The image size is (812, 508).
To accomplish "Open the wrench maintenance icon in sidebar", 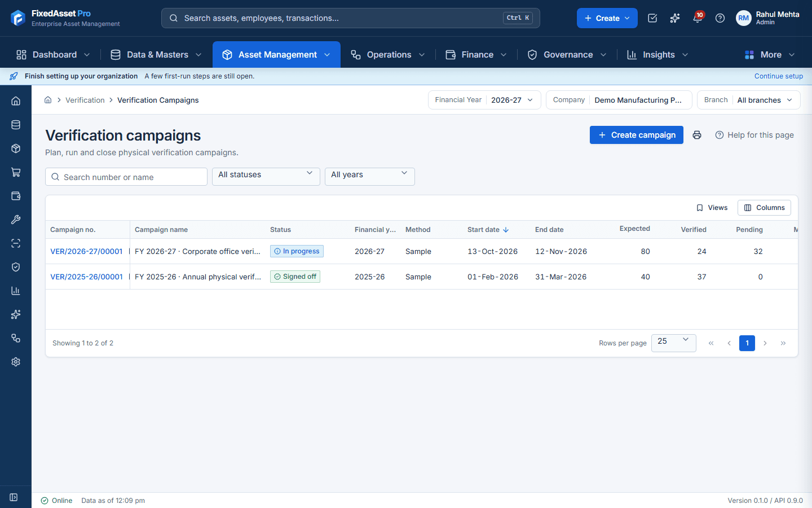I will [16, 220].
